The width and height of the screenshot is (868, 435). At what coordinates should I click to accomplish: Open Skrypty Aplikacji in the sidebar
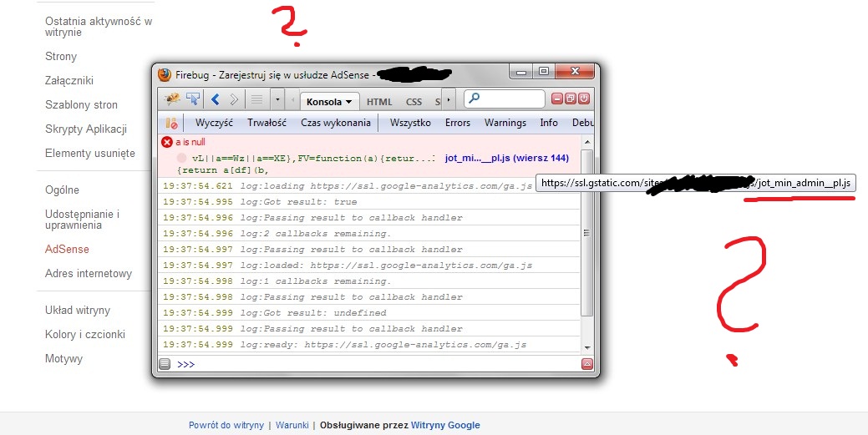pyautogui.click(x=86, y=129)
